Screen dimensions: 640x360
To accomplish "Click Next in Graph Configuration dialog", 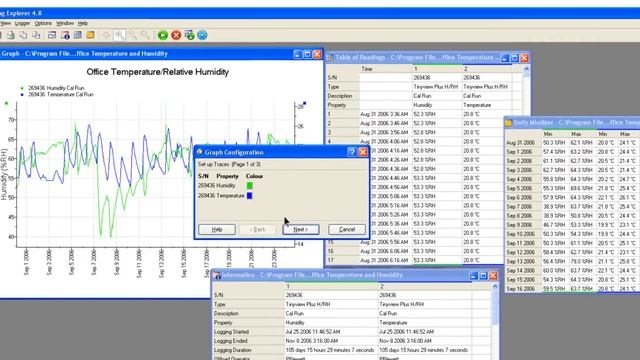I will tap(301, 229).
